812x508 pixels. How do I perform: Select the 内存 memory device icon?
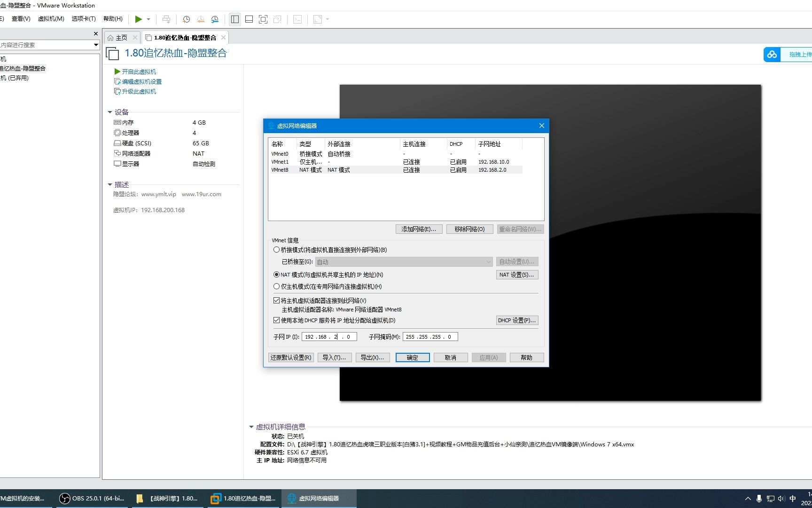point(117,122)
